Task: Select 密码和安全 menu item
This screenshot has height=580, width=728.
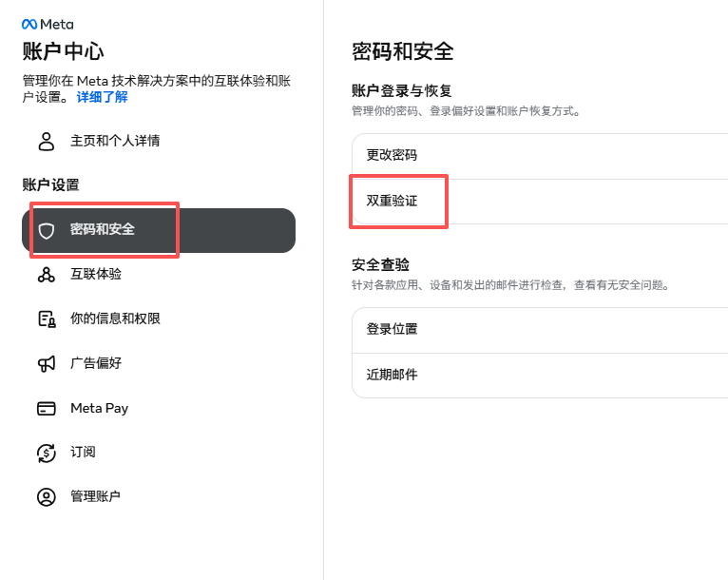Action: point(159,230)
